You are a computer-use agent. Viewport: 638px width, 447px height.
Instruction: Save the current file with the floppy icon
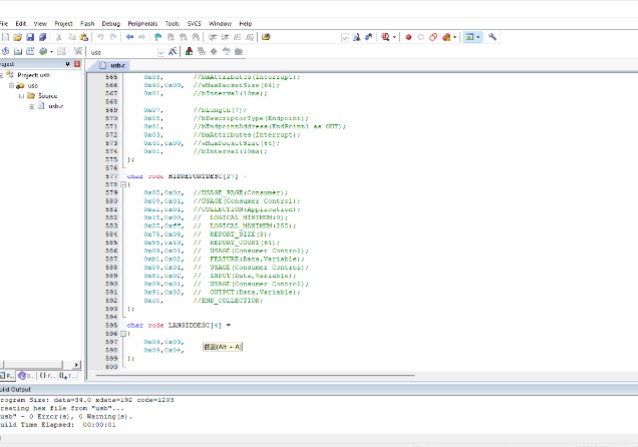pos(30,37)
